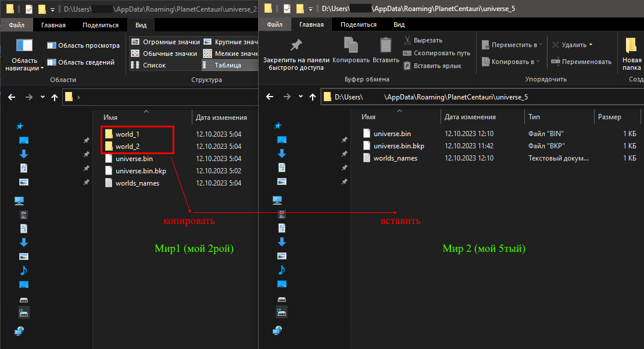The width and height of the screenshot is (644, 349).
Task: Go forward in the left window
Action: (28, 97)
